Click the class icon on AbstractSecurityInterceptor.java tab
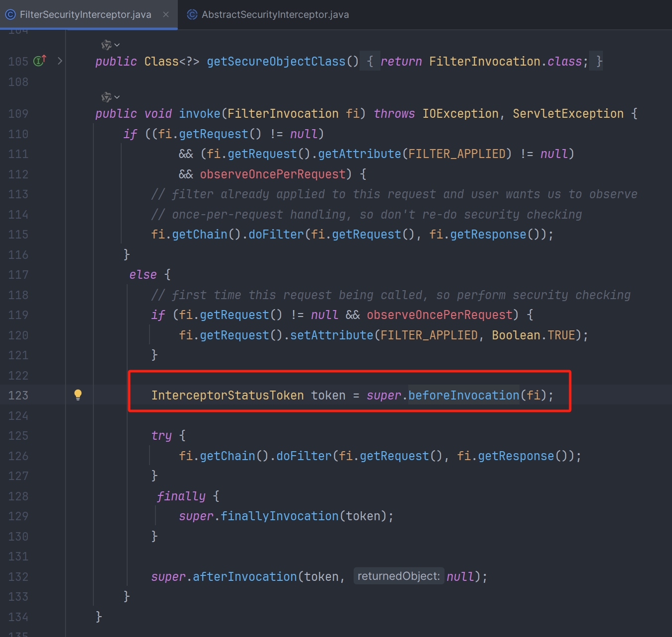Screen dimensions: 672x637 click(x=192, y=15)
